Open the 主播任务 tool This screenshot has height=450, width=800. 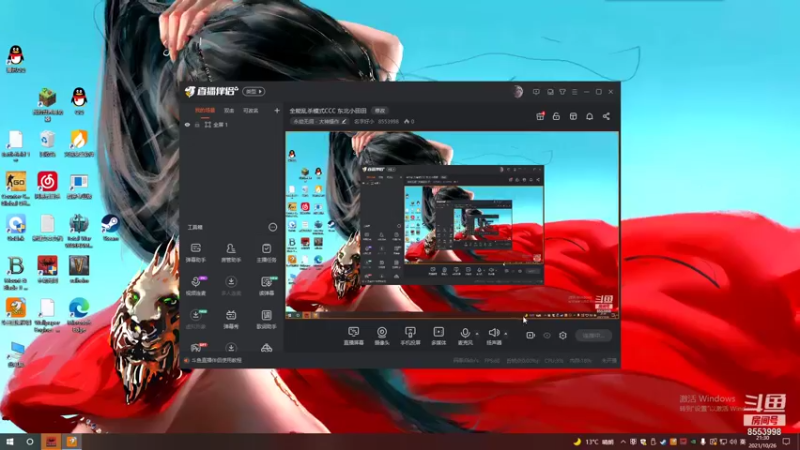(x=266, y=253)
